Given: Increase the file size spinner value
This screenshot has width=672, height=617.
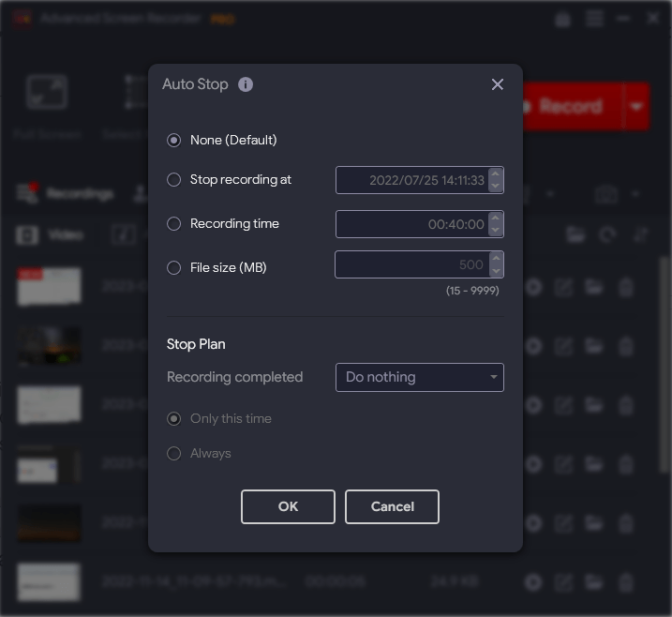Looking at the screenshot, I should [496, 259].
